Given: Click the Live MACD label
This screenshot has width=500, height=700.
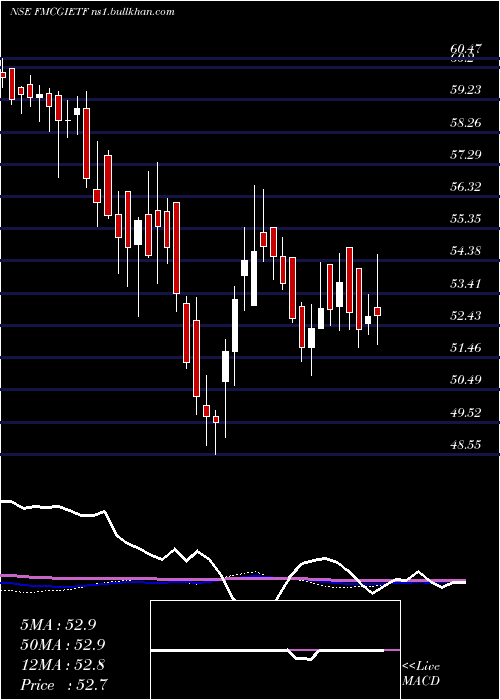Looking at the screenshot, I should click(421, 674).
